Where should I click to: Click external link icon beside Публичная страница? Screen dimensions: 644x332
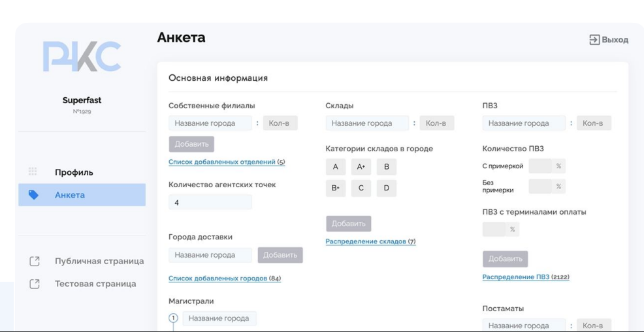(x=35, y=262)
